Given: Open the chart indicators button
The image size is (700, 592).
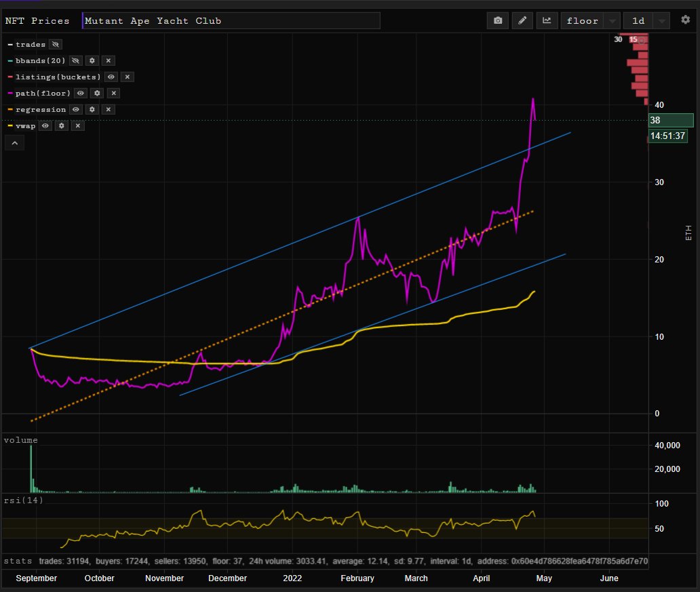Looking at the screenshot, I should tap(547, 20).
